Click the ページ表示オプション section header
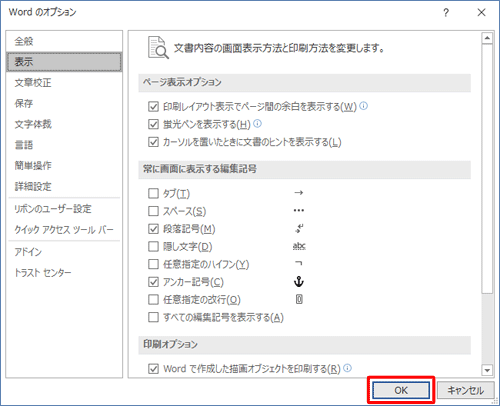The height and width of the screenshot is (406, 500). point(304,83)
